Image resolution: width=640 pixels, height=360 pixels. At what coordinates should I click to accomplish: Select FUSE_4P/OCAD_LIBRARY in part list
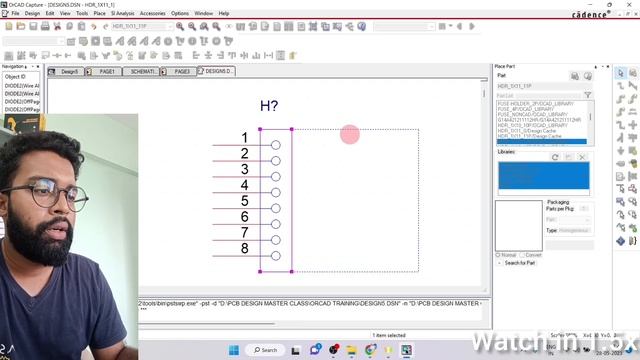(x=526, y=109)
